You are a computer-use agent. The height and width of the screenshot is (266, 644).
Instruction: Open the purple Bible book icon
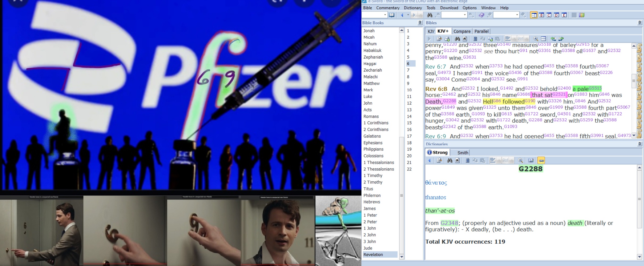click(x=481, y=15)
